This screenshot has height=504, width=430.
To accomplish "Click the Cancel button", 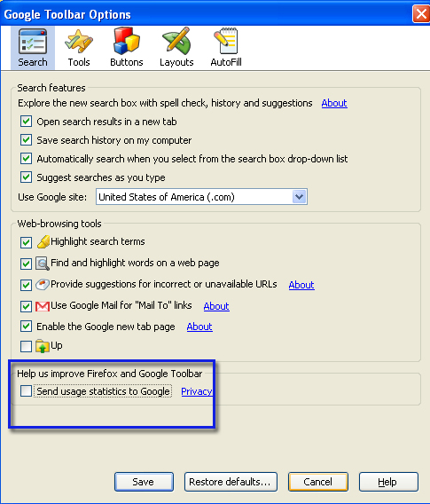I will [x=318, y=482].
